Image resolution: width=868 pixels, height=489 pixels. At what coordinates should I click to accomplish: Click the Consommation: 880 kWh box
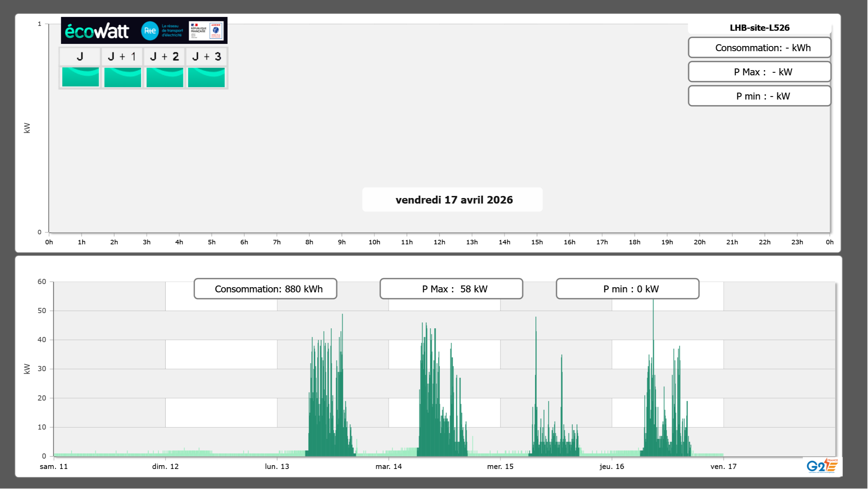pos(265,289)
